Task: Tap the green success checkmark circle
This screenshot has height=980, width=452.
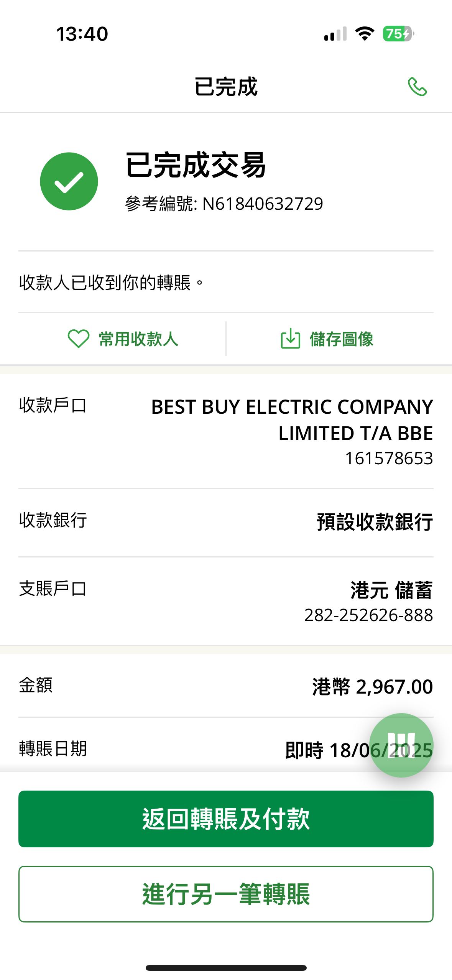Action: tap(69, 181)
